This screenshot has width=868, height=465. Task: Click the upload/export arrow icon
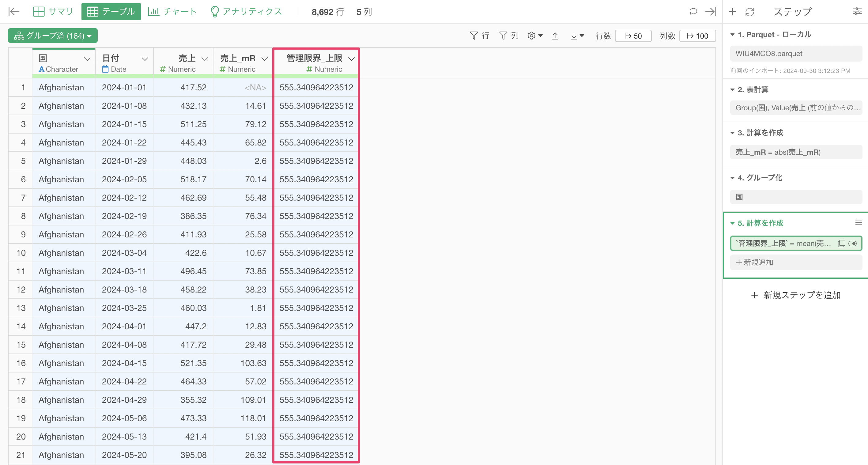555,36
